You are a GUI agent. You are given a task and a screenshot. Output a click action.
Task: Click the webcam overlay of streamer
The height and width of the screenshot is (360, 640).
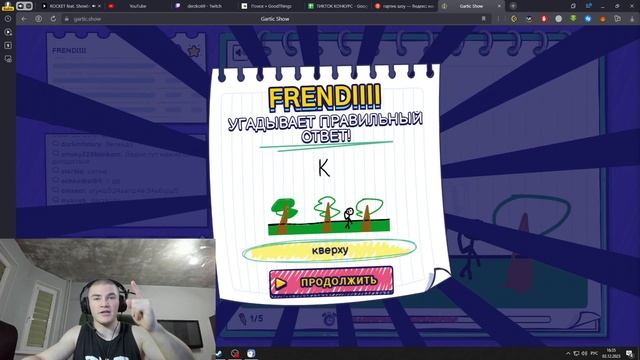tap(107, 299)
